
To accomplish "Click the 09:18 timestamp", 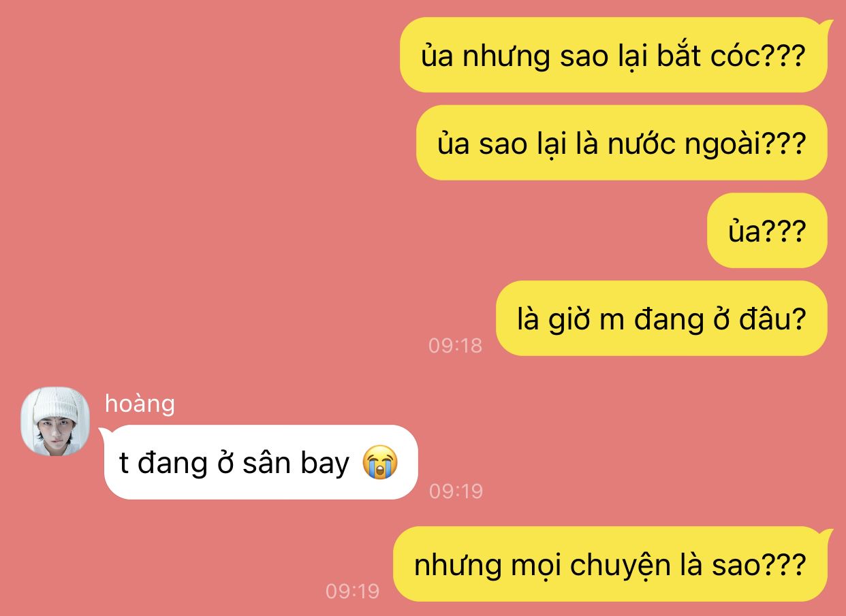I will [455, 346].
